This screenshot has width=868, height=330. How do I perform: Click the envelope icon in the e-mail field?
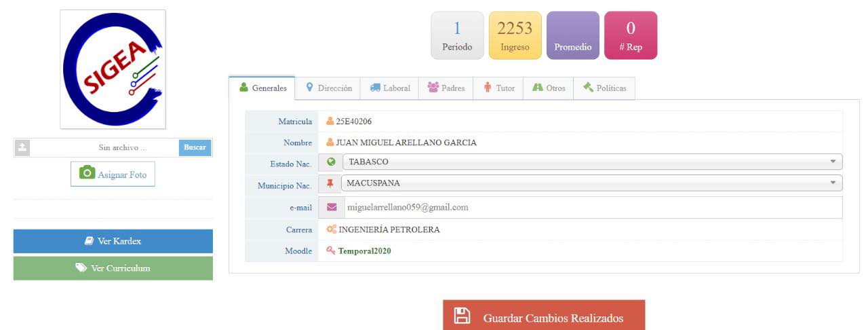pyautogui.click(x=332, y=207)
